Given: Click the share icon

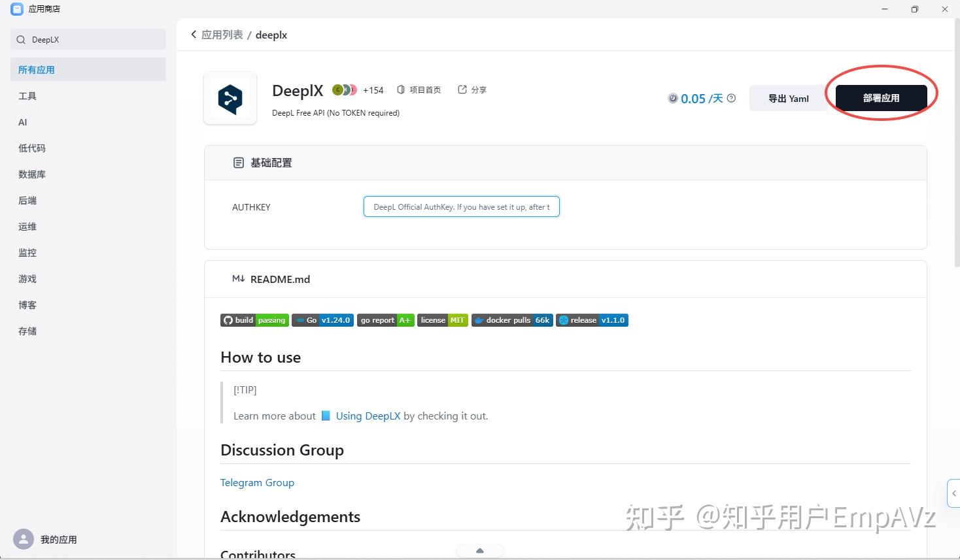Looking at the screenshot, I should [462, 90].
